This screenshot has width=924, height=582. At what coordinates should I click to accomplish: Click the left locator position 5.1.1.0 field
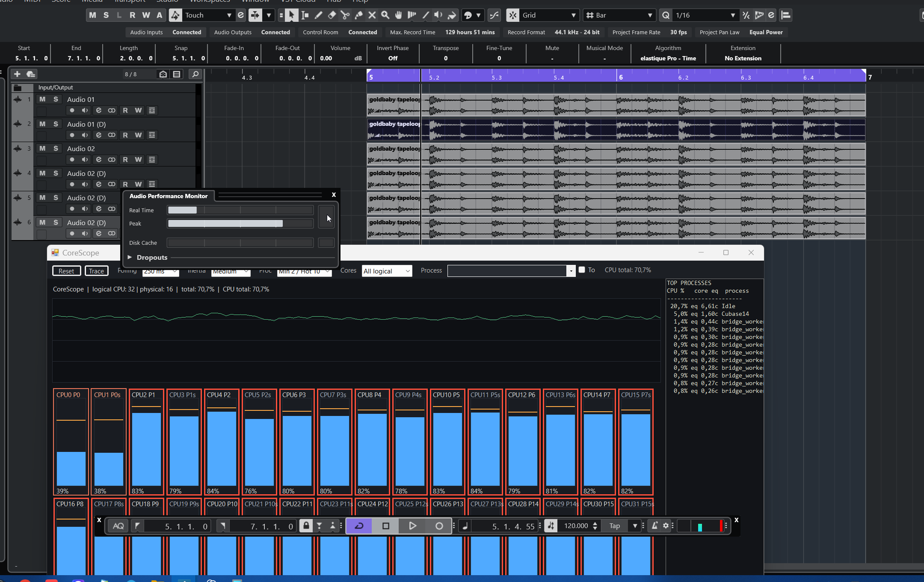click(177, 526)
